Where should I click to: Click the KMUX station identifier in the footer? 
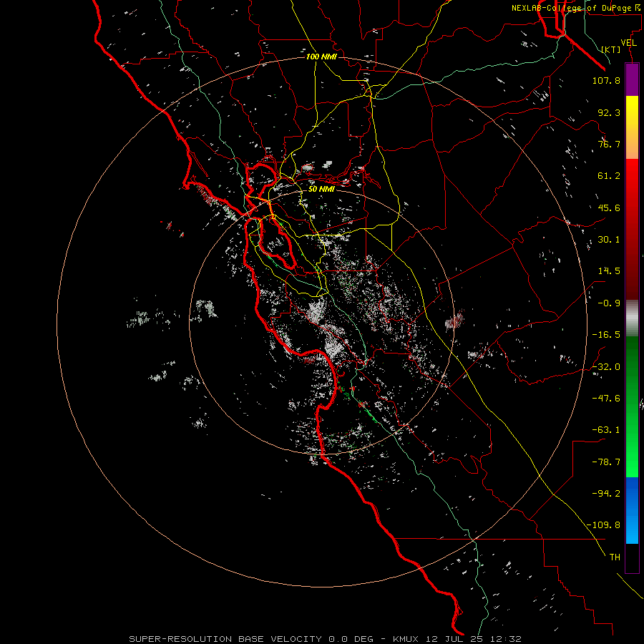click(x=406, y=639)
